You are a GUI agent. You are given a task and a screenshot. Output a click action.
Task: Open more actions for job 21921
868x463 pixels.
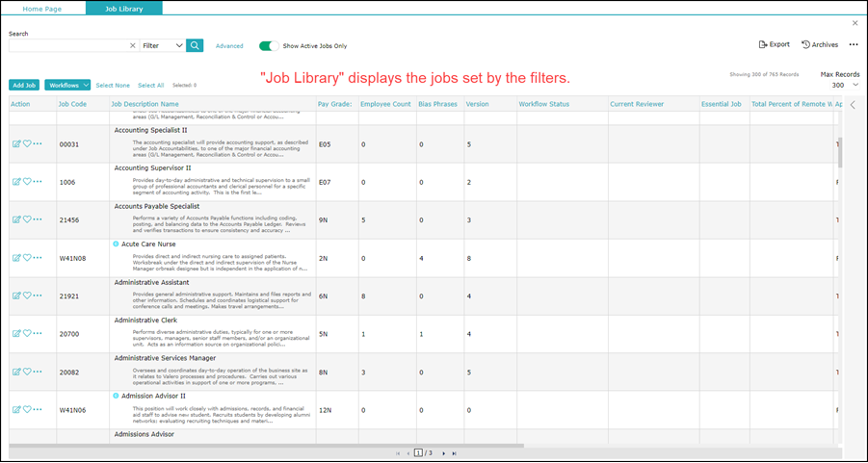coord(37,296)
